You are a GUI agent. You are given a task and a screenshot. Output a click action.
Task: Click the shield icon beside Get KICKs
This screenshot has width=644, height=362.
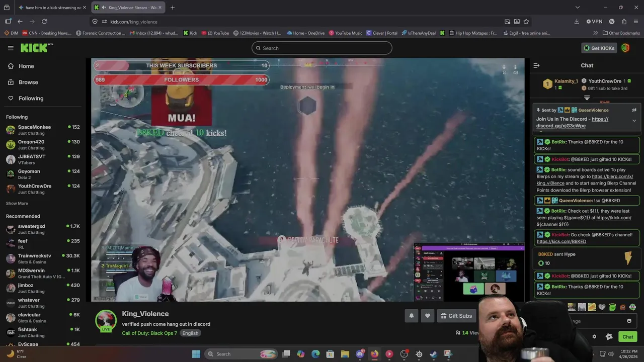(625, 48)
